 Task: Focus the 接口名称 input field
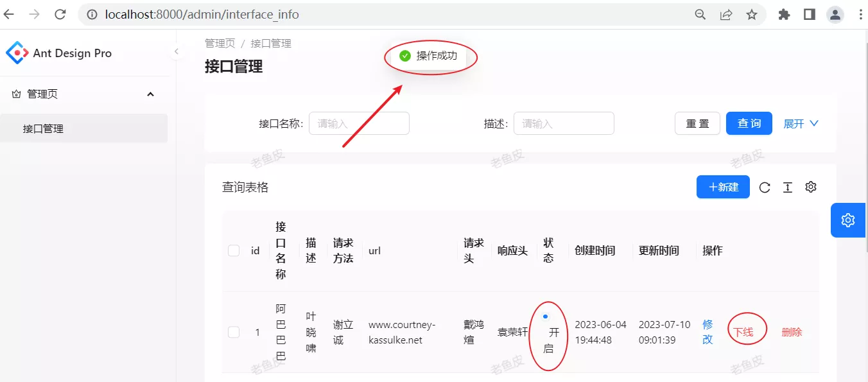pyautogui.click(x=359, y=123)
